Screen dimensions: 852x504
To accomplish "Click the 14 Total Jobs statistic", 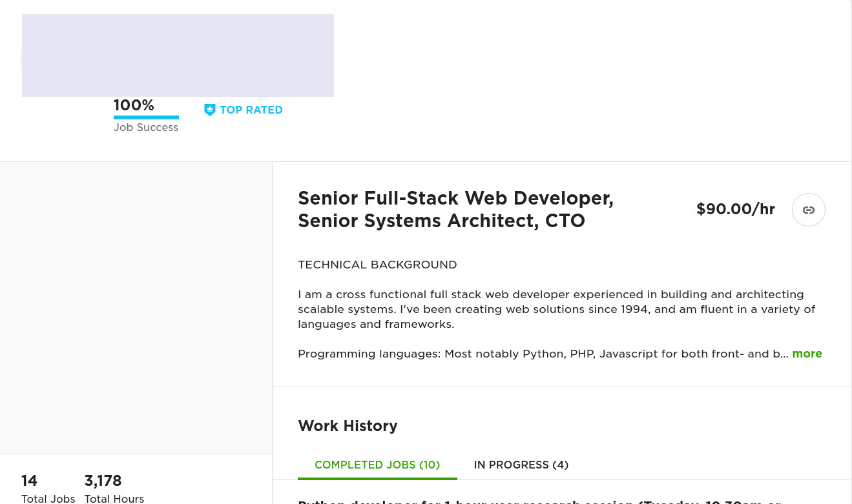I will point(30,481).
